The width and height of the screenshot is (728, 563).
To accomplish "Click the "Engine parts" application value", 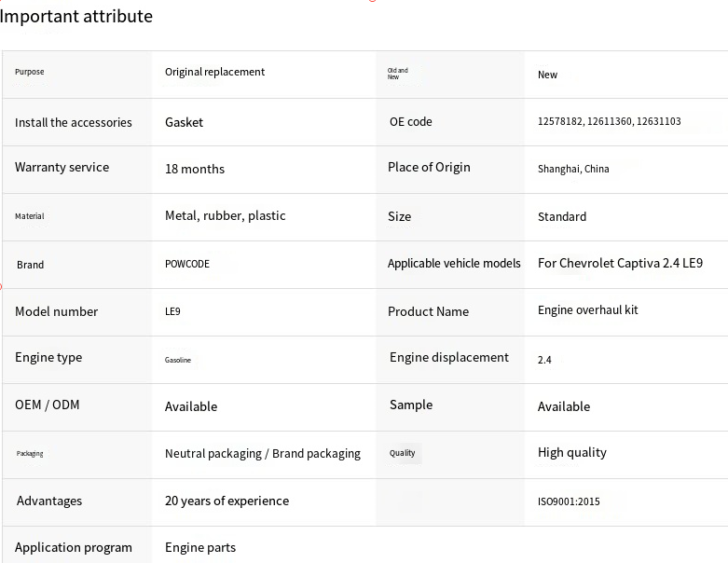I will tap(199, 547).
